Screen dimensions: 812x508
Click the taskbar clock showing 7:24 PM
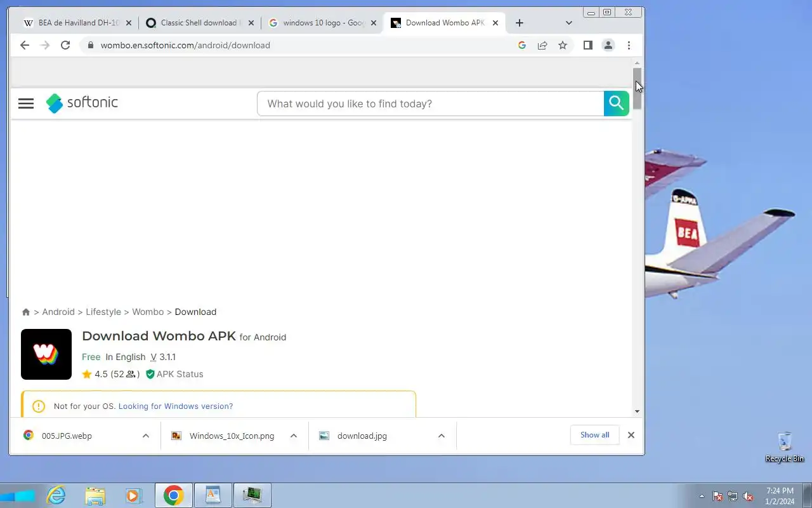[780, 496]
